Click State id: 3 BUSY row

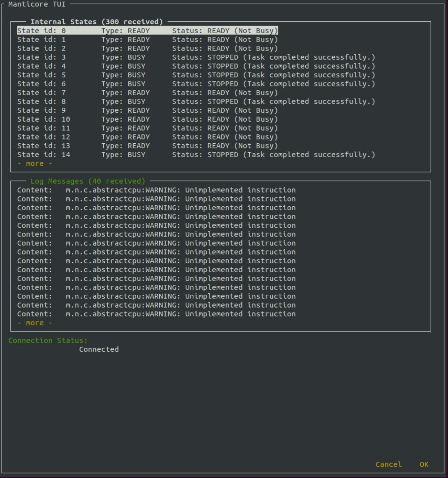(196, 57)
